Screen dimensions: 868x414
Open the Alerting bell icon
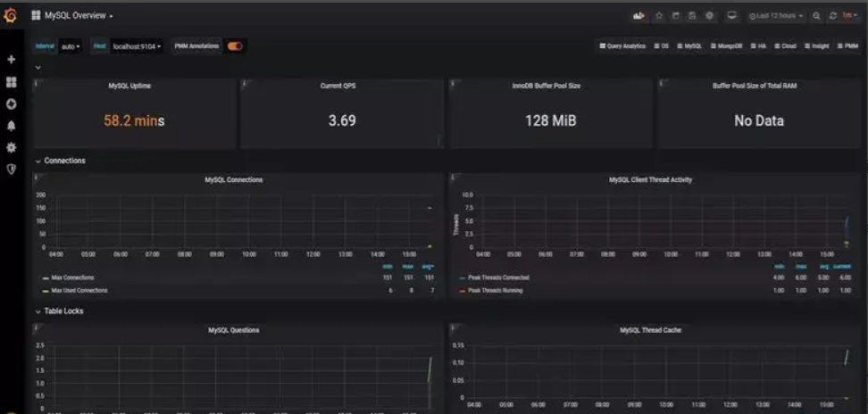click(x=11, y=126)
